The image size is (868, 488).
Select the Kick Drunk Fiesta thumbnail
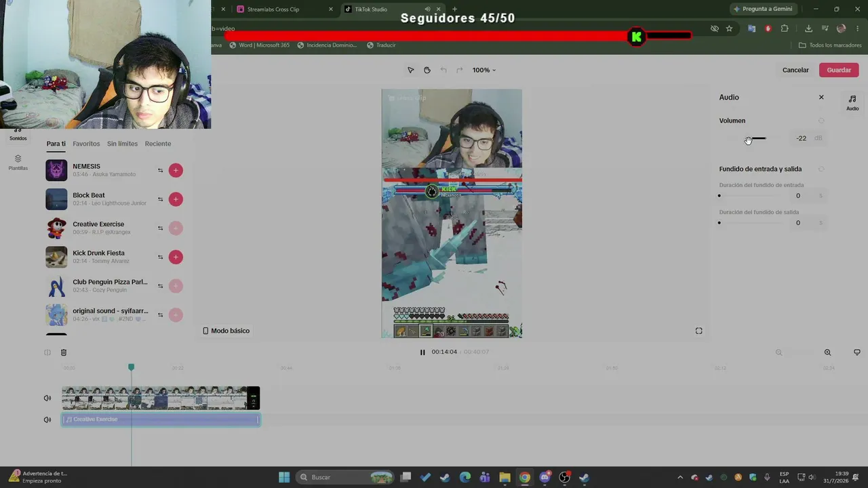point(56,257)
